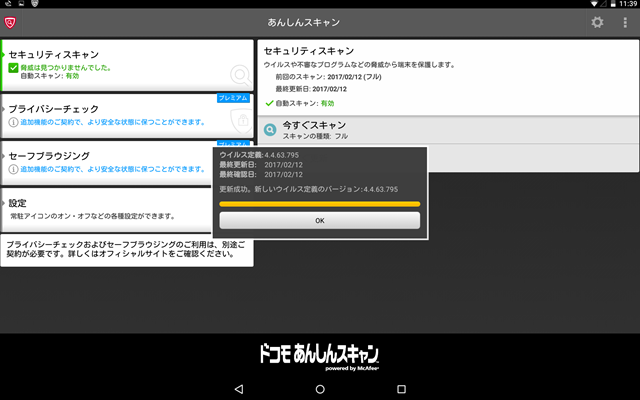640x400 pixels.
Task: Open the 設定 menu card
Action: (107, 209)
